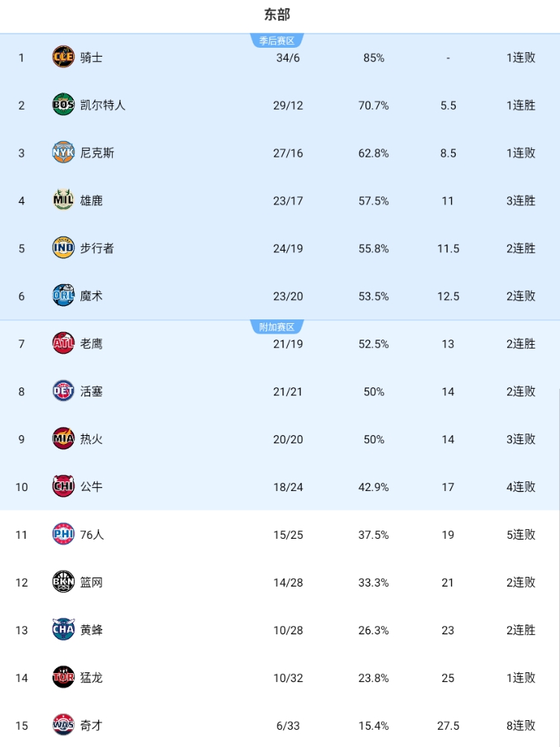Click the 76ers PHI team logo
The width and height of the screenshot is (560, 747).
click(63, 534)
